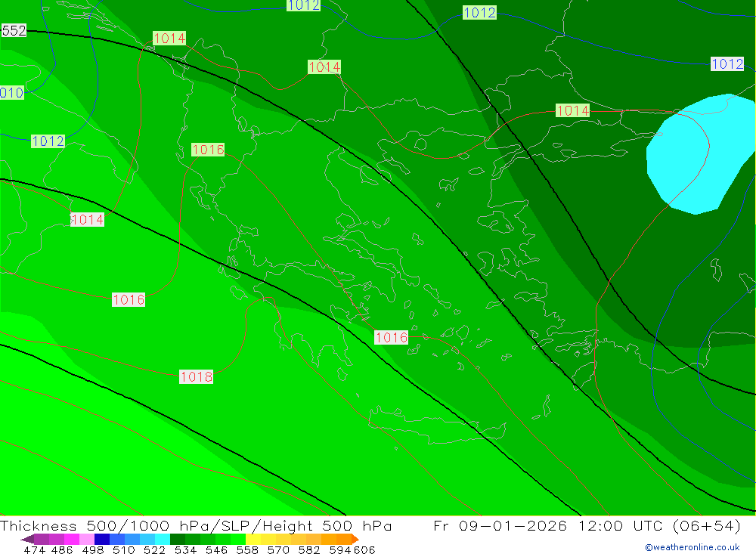The width and height of the screenshot is (756, 554).
Task: Select the white-background 1014 isobar label
Action: tap(87, 219)
